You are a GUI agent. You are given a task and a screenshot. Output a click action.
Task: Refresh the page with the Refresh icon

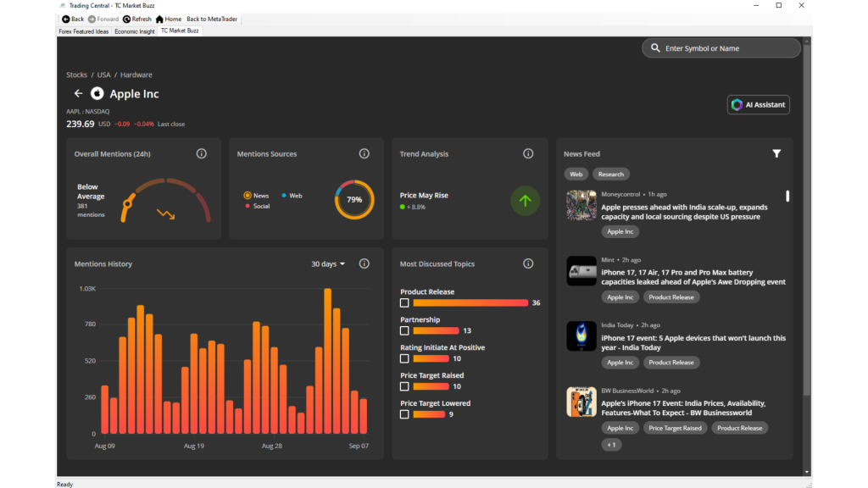127,19
